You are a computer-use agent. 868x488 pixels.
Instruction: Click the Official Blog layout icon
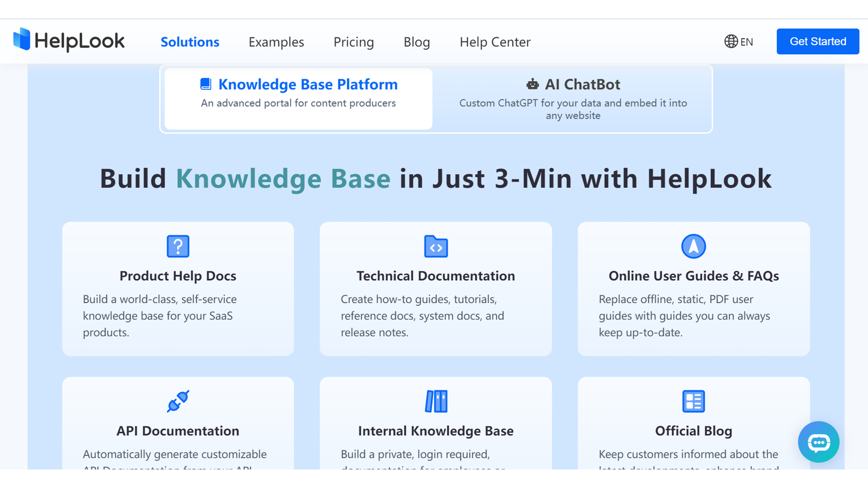693,401
